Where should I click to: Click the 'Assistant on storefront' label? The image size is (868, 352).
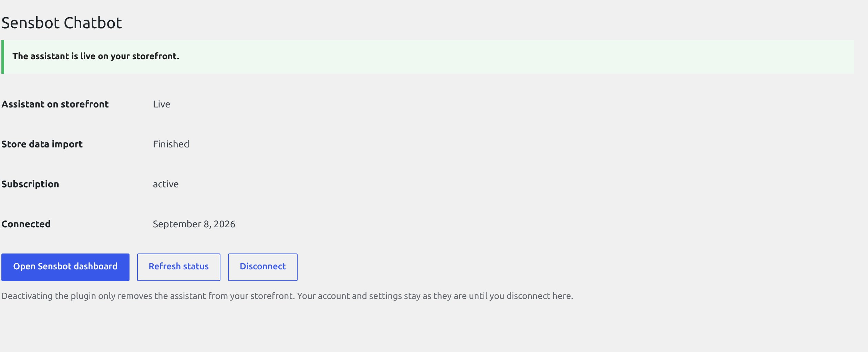[x=55, y=104]
